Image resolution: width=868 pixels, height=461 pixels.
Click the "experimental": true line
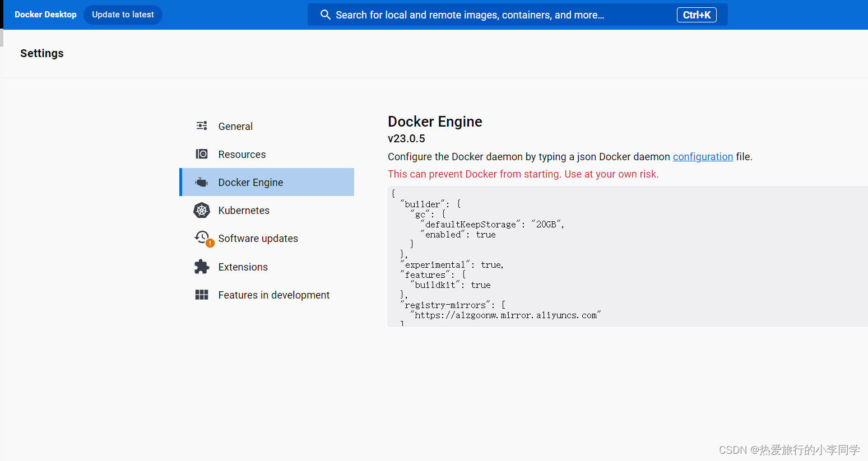(x=452, y=264)
